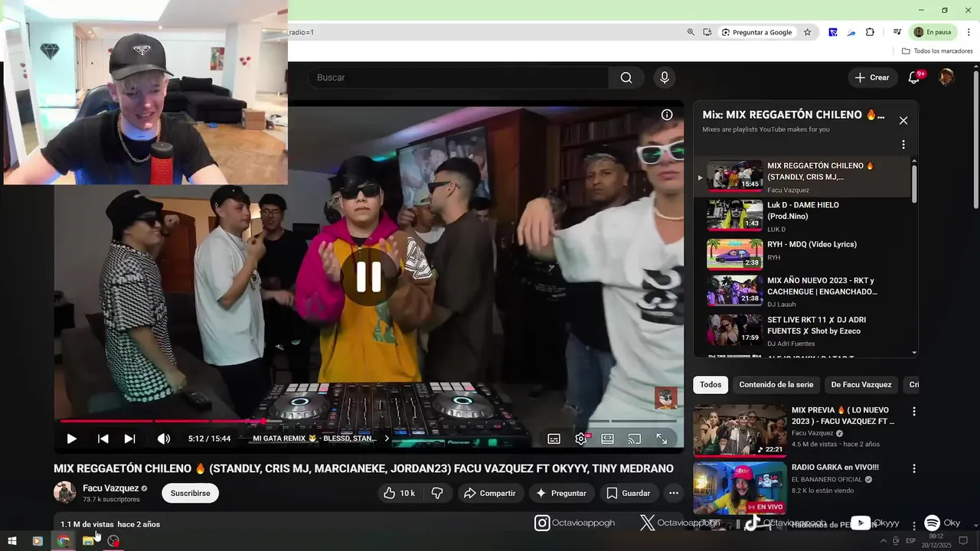980x551 pixels.
Task: Subscribe to Facu Vazquez with Suscribirse
Action: coord(190,493)
